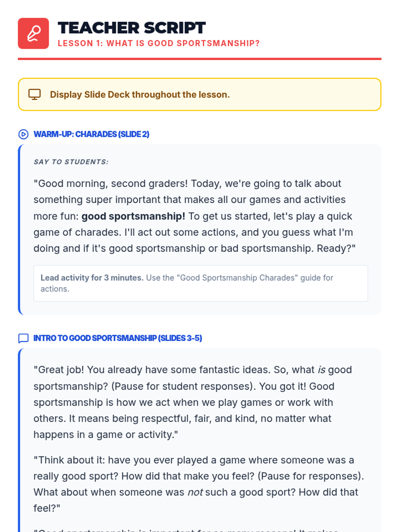Click the "SAY TO STUDENTS:" label
399x532 pixels.
71,162
